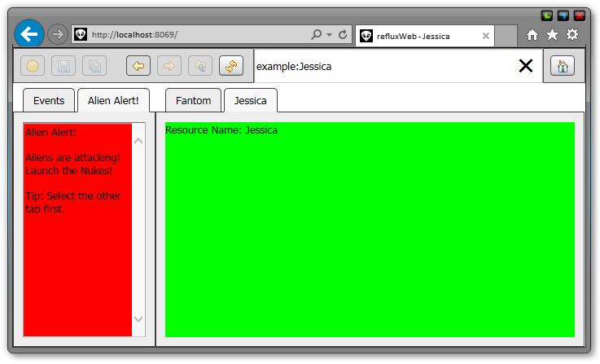The height and width of the screenshot is (364, 600).
Task: Click the yellow left arrow toolbar button
Action: pos(138,66)
